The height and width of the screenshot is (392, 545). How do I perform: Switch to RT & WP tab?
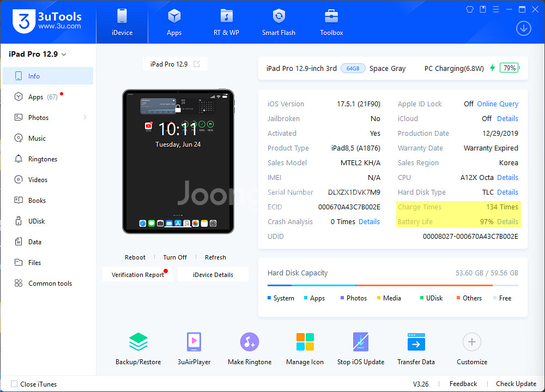pos(226,22)
